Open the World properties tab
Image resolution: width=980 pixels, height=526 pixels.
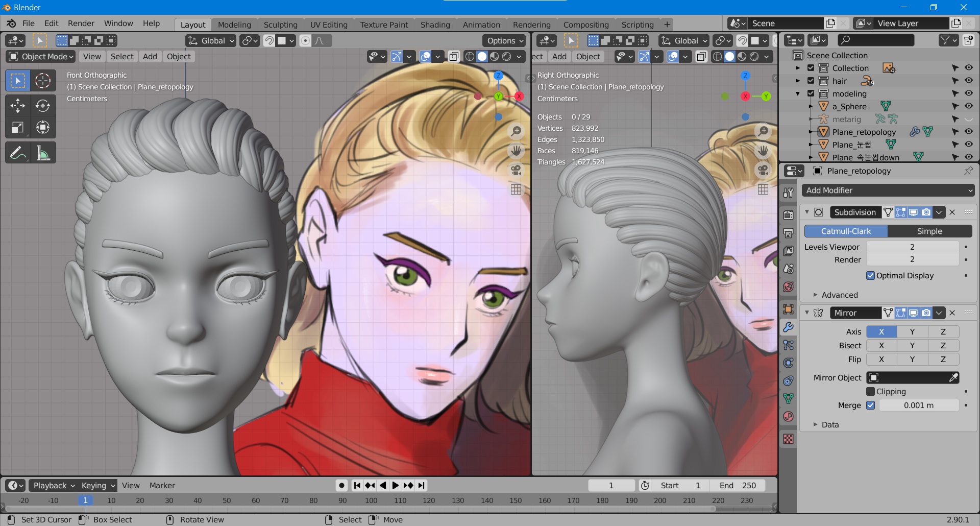point(788,287)
